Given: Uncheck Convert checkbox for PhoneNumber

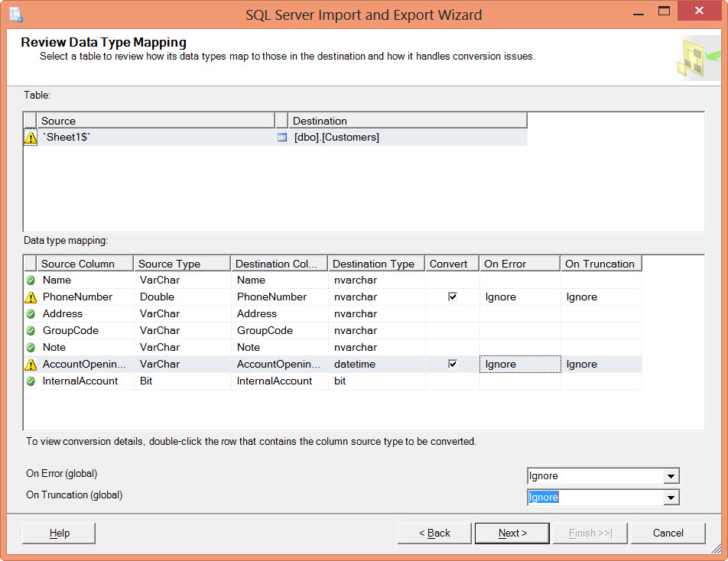Looking at the screenshot, I should 453,297.
